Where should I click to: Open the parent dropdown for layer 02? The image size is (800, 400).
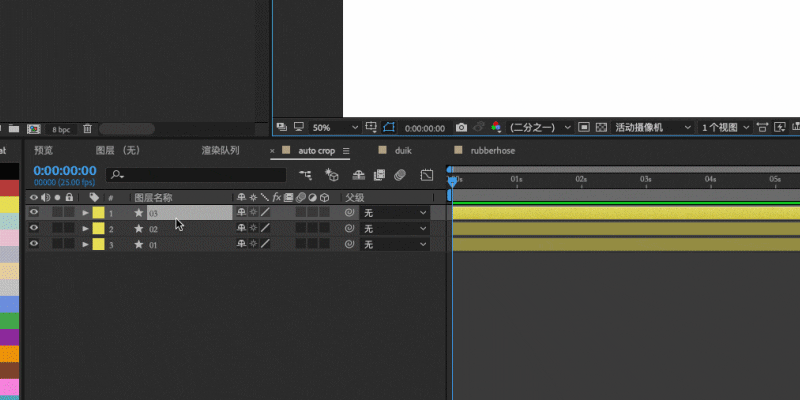pos(394,229)
